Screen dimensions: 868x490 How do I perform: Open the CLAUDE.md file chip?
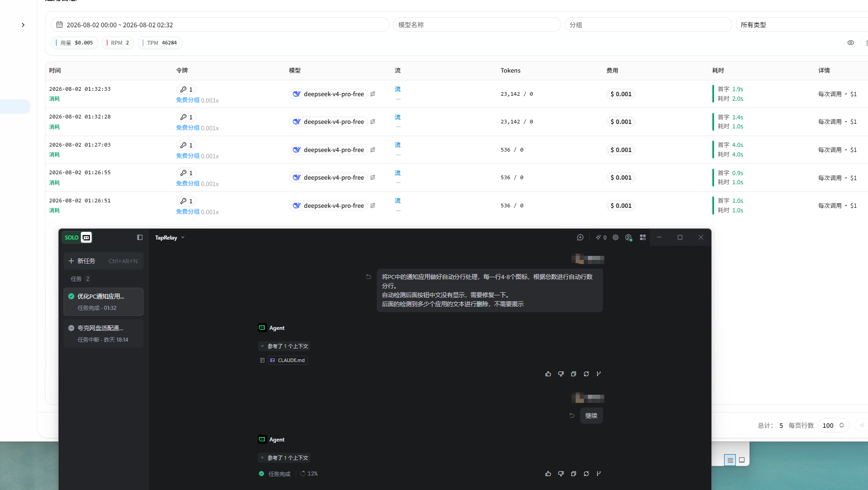[x=288, y=360]
